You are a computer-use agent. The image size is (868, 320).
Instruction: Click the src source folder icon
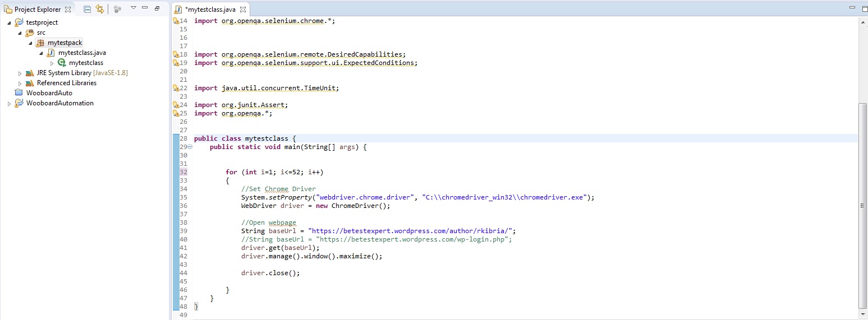click(x=30, y=33)
